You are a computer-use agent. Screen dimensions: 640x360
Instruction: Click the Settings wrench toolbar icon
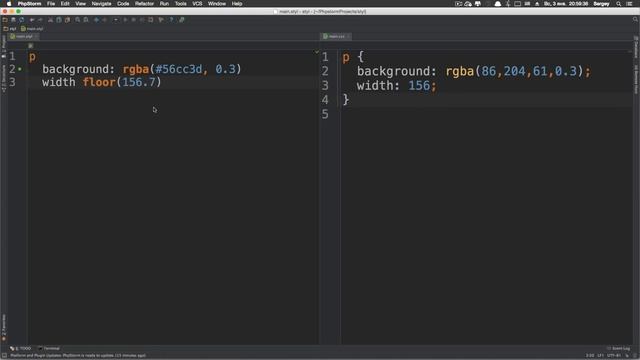[161, 20]
